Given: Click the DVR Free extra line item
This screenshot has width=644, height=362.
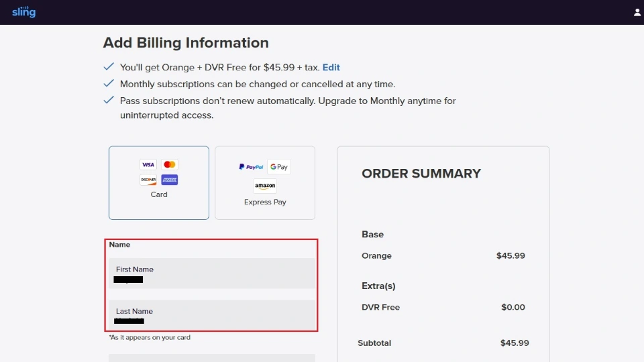Looking at the screenshot, I should (381, 307).
